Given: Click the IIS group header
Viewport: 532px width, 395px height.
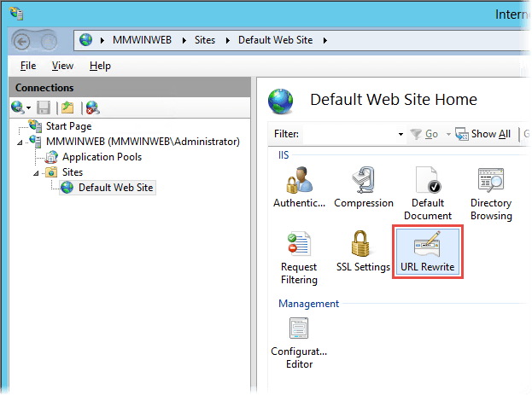Looking at the screenshot, I should click(x=284, y=155).
